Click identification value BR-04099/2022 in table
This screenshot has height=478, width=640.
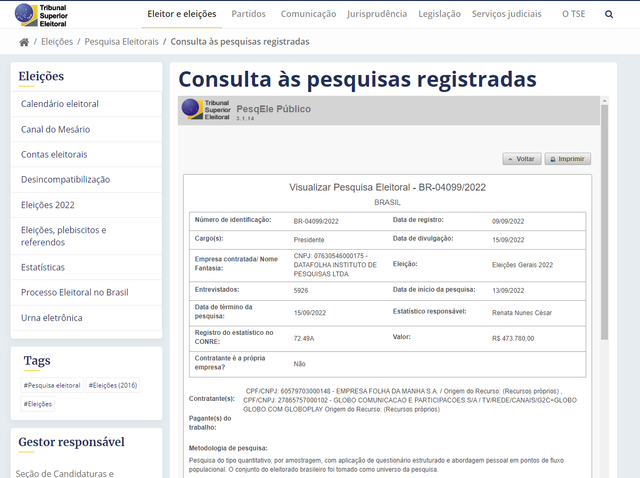pos(316,221)
